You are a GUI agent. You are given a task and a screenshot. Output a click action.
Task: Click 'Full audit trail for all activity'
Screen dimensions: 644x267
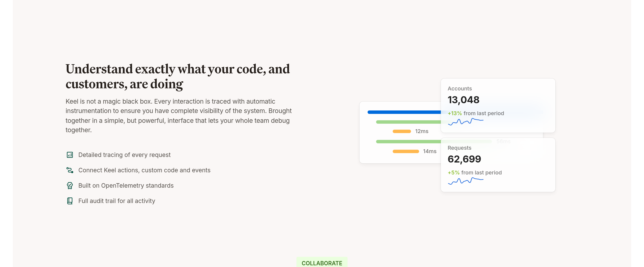(x=116, y=201)
